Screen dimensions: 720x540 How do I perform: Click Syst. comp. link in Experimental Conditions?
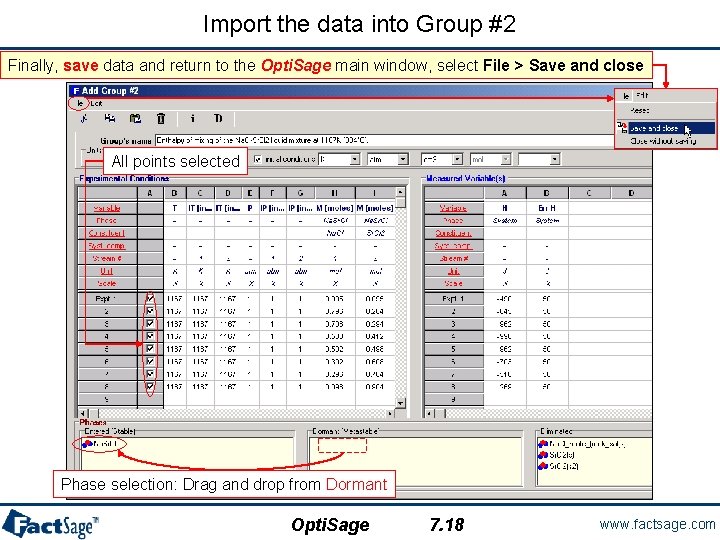(x=107, y=246)
